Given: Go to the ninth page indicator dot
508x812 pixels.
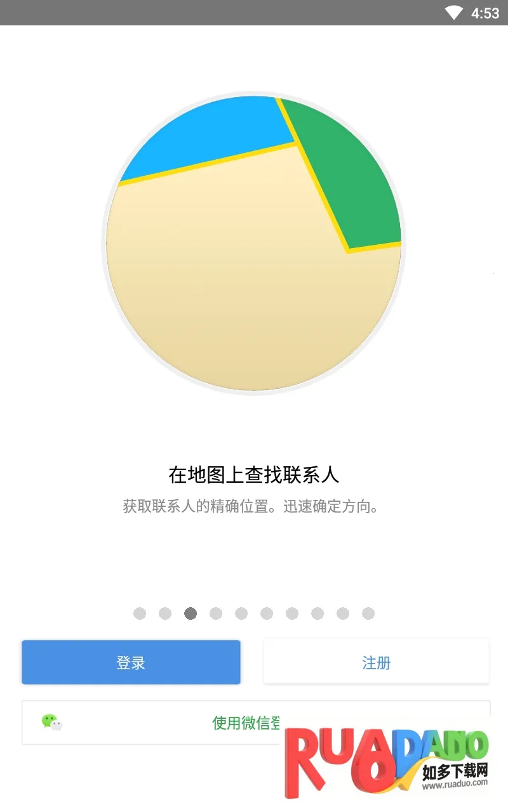Looking at the screenshot, I should [x=343, y=613].
